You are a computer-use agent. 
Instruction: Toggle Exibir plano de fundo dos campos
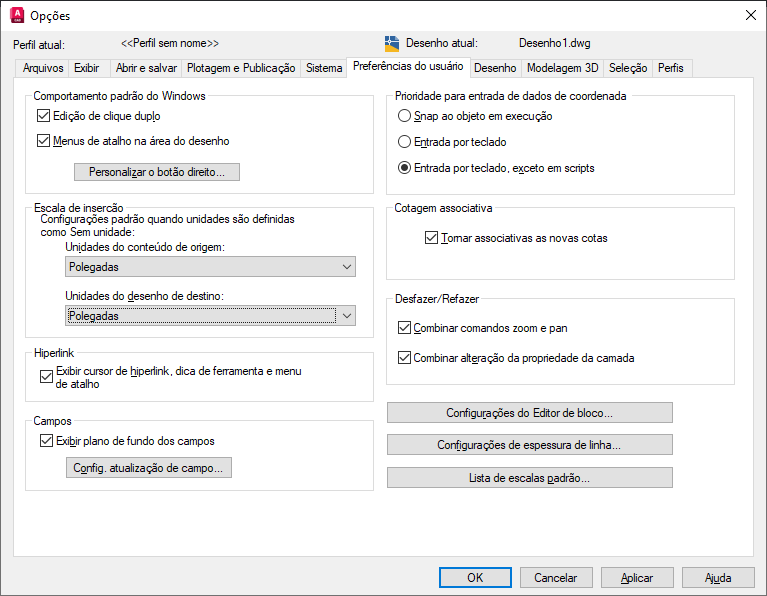[46, 441]
